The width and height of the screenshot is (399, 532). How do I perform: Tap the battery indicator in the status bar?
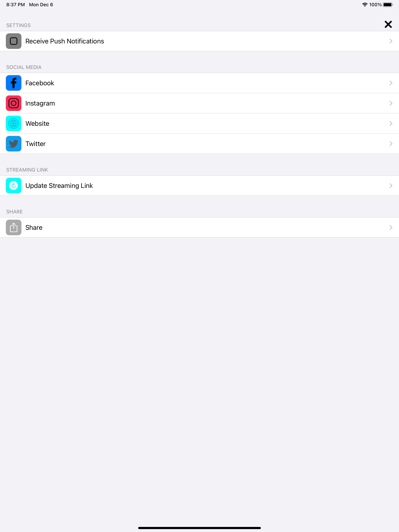tap(388, 4)
